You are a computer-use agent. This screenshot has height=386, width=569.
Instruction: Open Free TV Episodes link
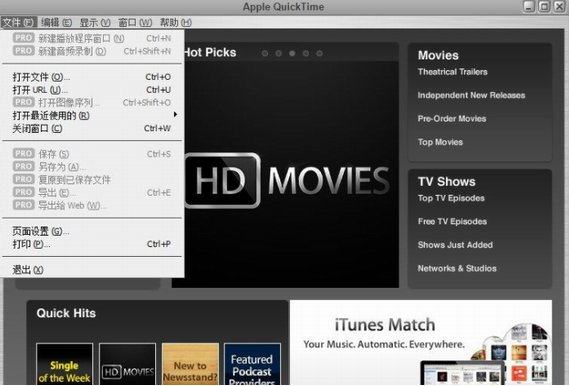452,221
